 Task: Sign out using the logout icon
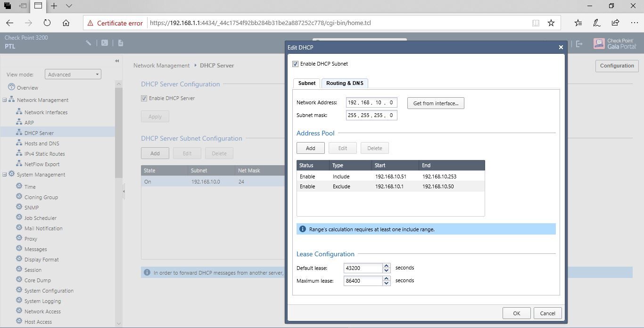579,42
